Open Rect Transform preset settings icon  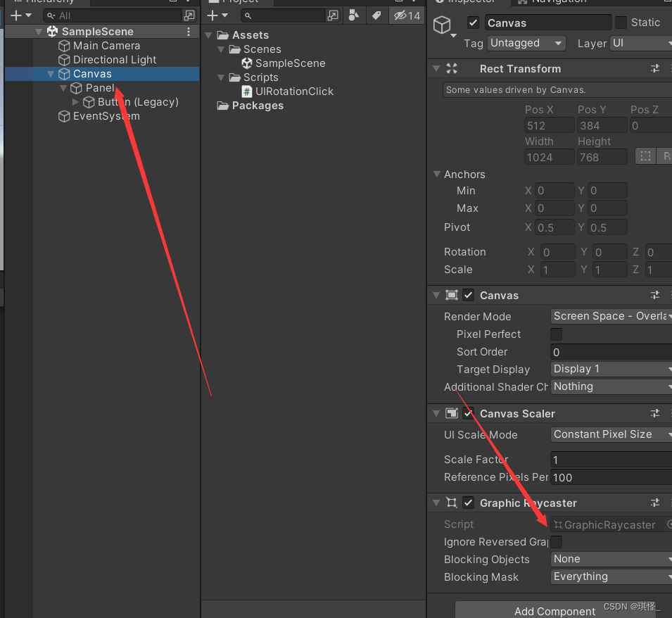click(x=655, y=68)
